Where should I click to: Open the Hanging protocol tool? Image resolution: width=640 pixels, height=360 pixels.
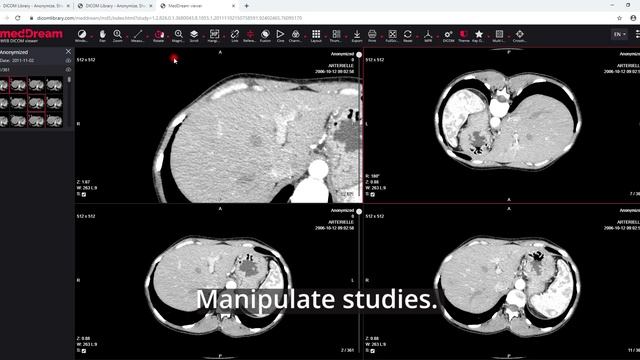click(x=214, y=35)
